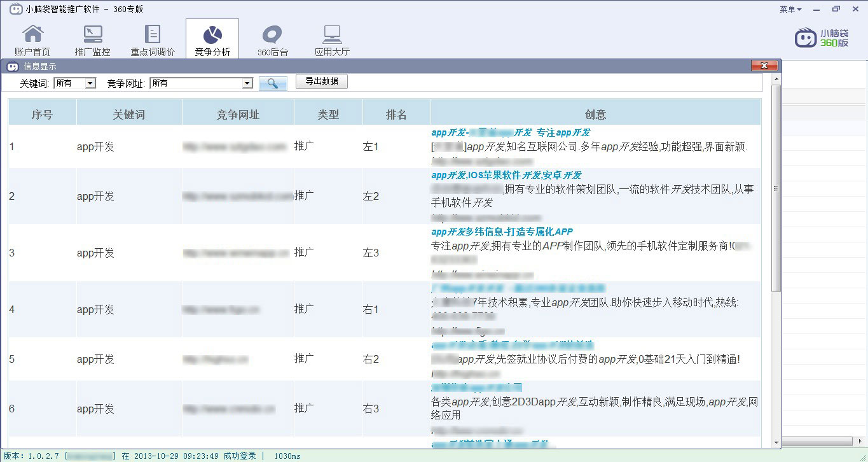Select serial number 1 cell
This screenshot has width=868, height=462.
pos(42,146)
